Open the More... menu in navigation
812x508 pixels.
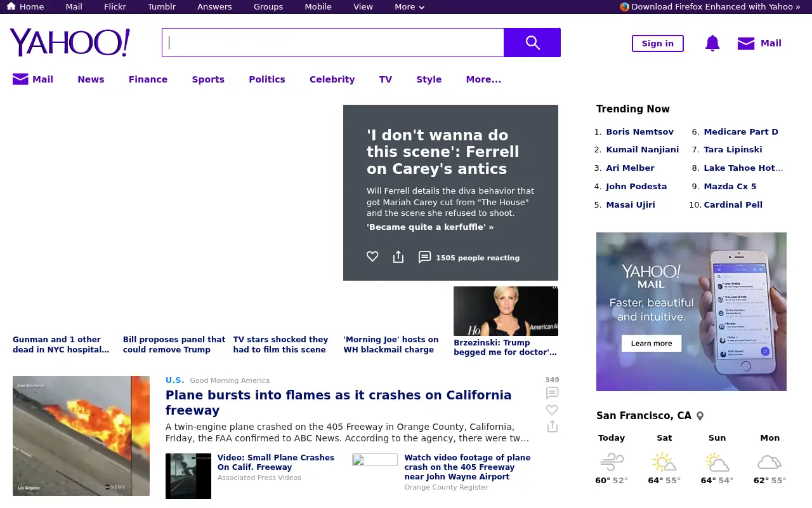click(x=483, y=79)
